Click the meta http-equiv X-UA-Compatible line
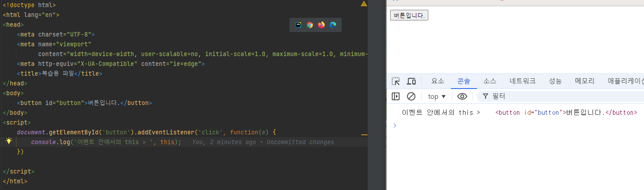 click(x=111, y=64)
